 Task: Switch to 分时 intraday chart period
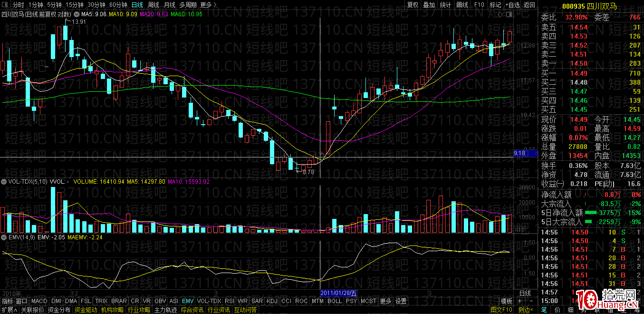[x=18, y=5]
